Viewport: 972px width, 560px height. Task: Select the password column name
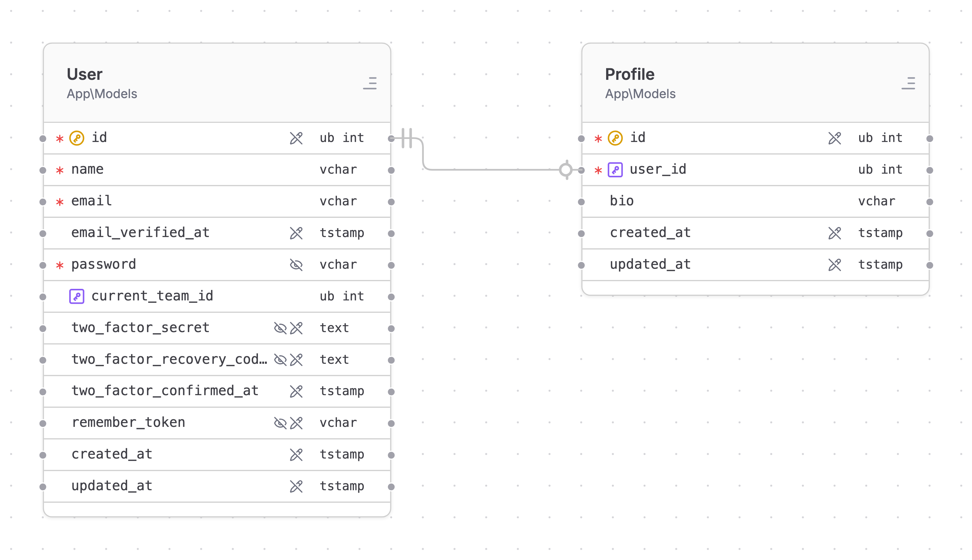tap(104, 265)
